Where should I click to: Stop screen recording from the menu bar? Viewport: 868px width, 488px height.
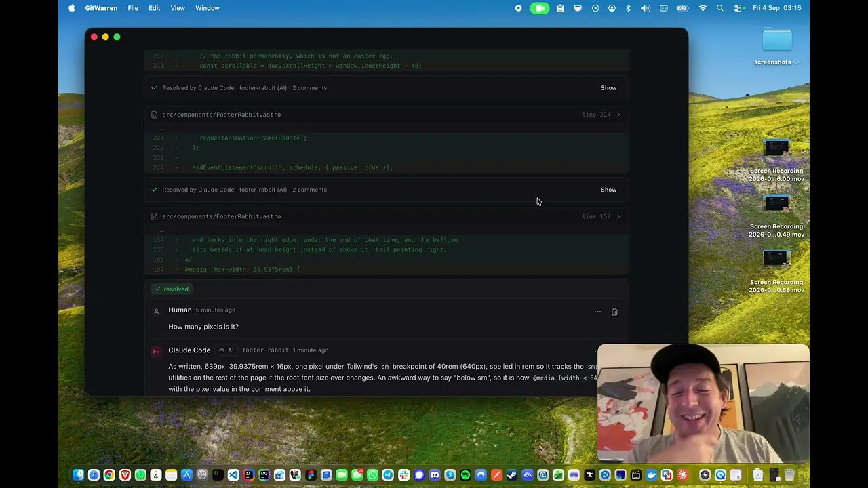pyautogui.click(x=519, y=8)
